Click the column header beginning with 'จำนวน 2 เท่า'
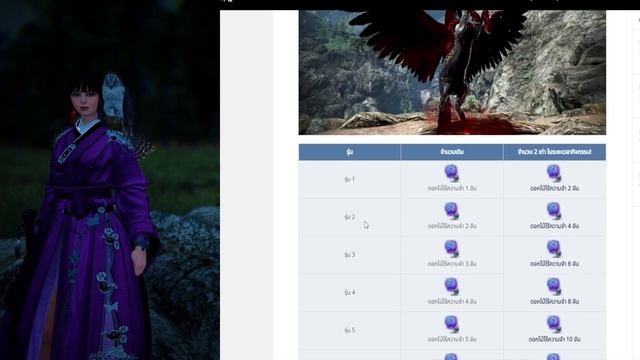 coord(555,152)
